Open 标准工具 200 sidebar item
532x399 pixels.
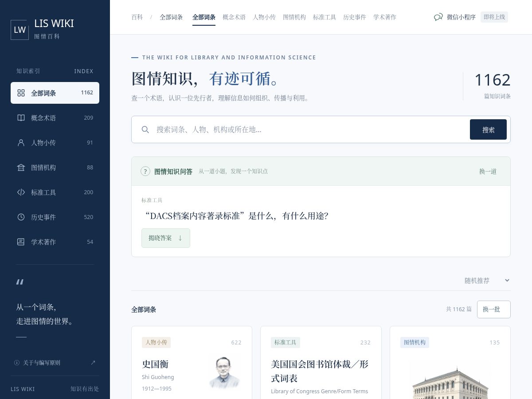coord(55,192)
